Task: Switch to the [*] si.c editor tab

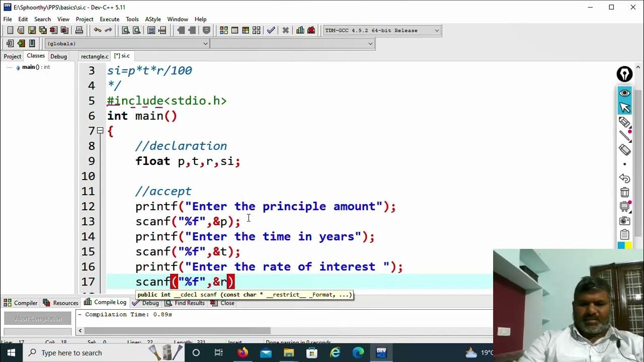Action: pyautogui.click(x=122, y=56)
